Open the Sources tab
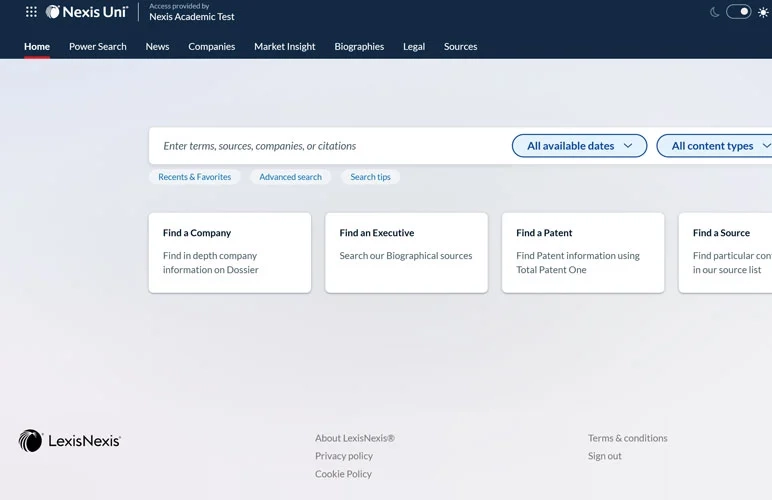The image size is (772, 500). tap(460, 46)
